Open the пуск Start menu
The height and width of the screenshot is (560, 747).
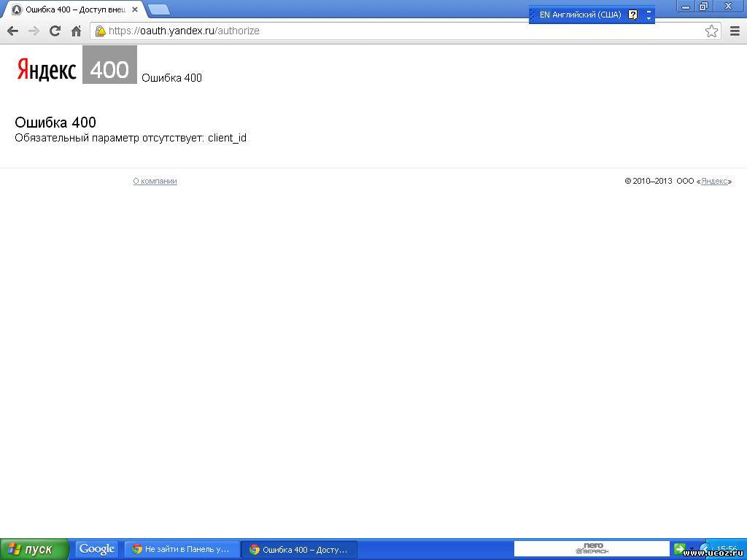click(x=34, y=549)
